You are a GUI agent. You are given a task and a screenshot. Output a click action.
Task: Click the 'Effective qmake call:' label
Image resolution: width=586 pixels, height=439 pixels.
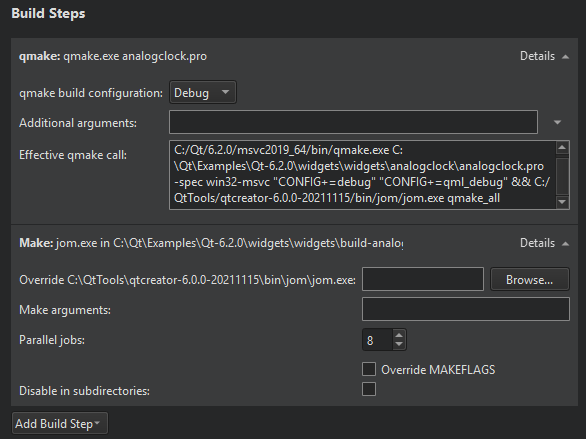pyautogui.click(x=73, y=155)
